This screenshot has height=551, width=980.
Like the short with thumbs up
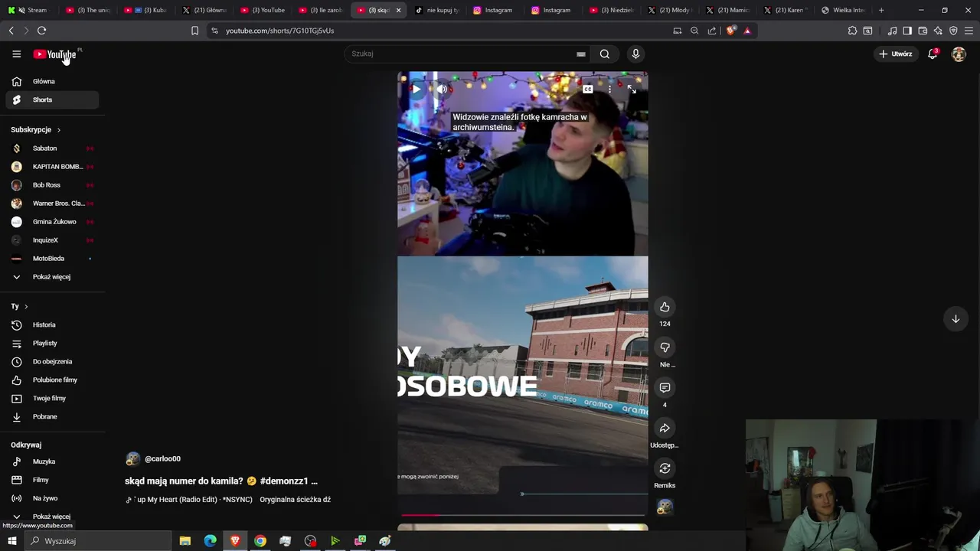click(x=665, y=307)
